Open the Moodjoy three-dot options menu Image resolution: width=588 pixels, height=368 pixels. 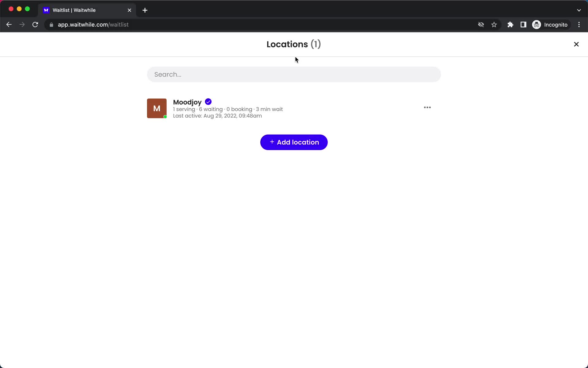click(x=427, y=107)
